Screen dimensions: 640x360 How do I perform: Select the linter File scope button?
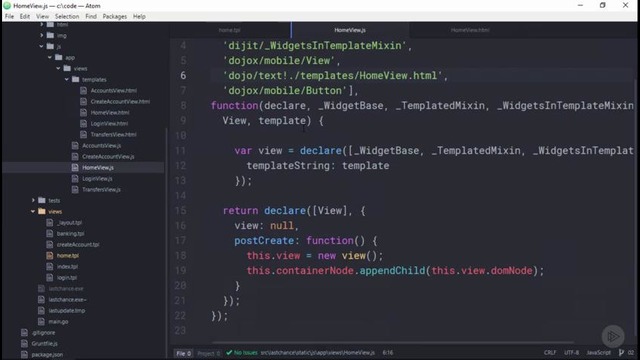[183, 353]
